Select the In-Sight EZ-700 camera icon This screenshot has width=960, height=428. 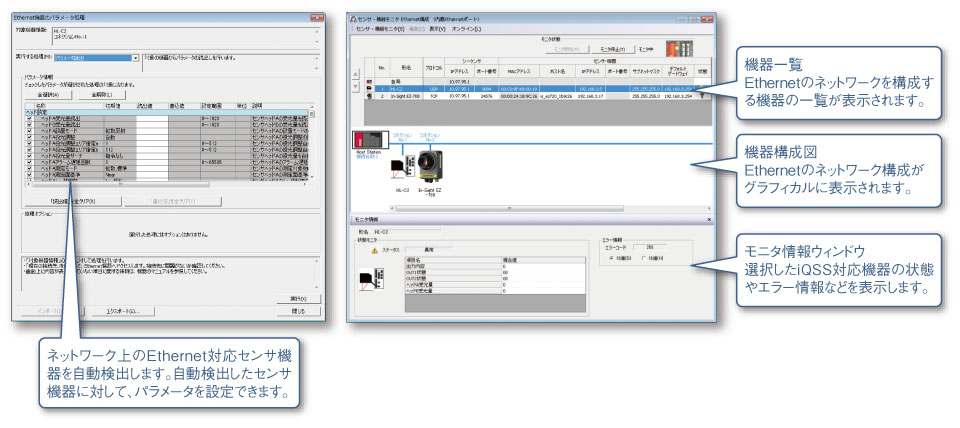tap(432, 165)
